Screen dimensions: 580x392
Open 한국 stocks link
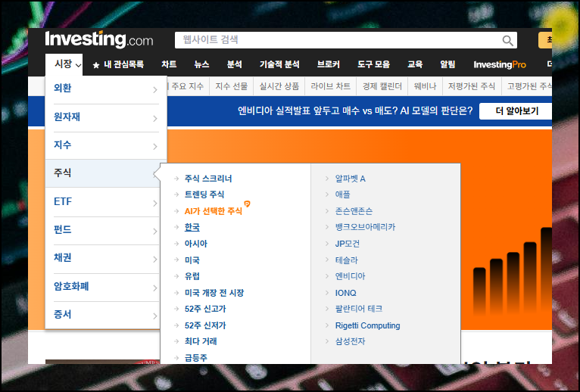[x=192, y=227]
